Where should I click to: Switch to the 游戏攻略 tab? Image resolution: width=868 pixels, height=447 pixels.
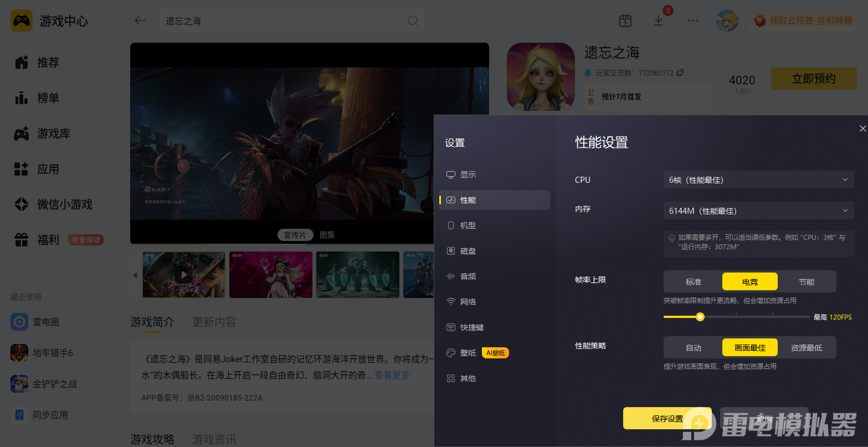pyautogui.click(x=152, y=439)
